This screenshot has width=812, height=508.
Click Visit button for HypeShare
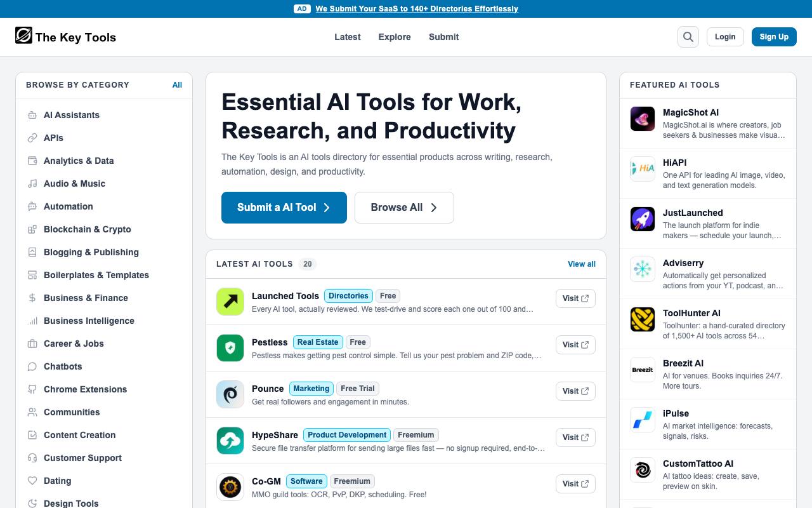click(x=575, y=438)
